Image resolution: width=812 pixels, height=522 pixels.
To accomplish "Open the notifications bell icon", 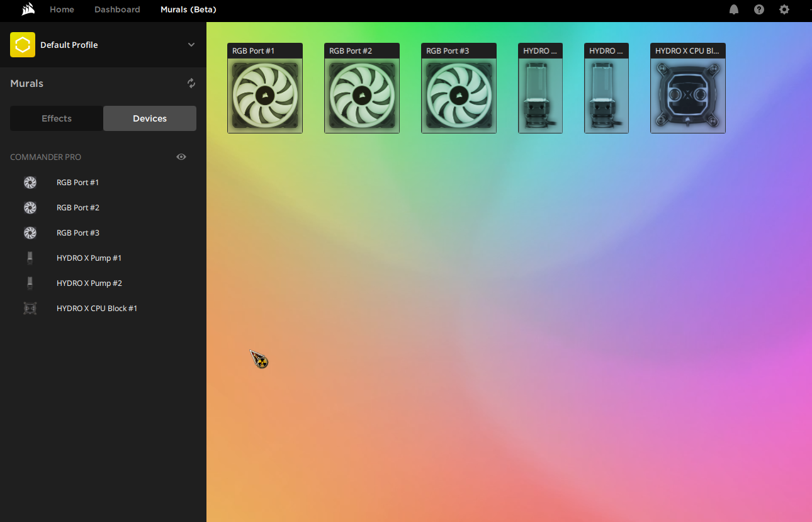I will (734, 9).
